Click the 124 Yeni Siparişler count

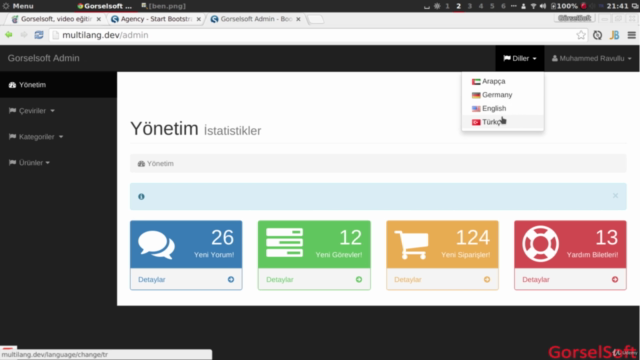click(473, 238)
